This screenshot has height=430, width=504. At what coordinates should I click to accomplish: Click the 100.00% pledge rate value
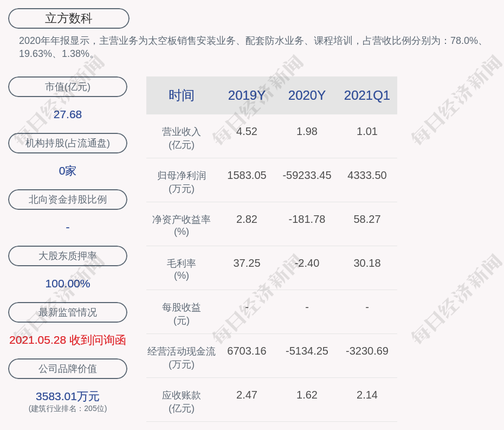(68, 284)
